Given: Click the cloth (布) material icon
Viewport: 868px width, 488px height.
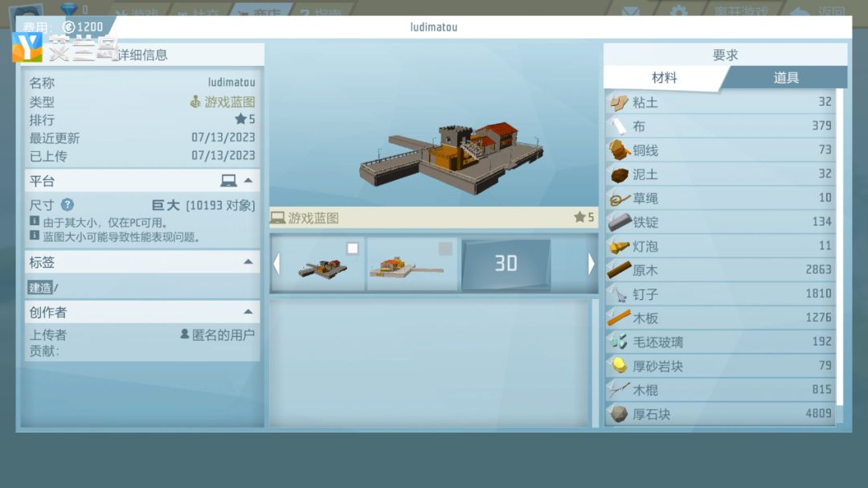Looking at the screenshot, I should [x=619, y=126].
